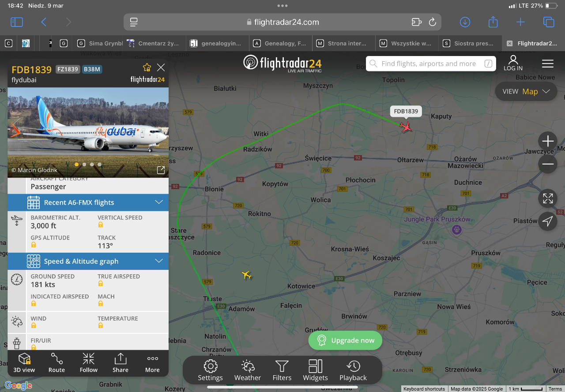Open the Filters funnel
Screen dimensions: 565x392
(x=282, y=370)
